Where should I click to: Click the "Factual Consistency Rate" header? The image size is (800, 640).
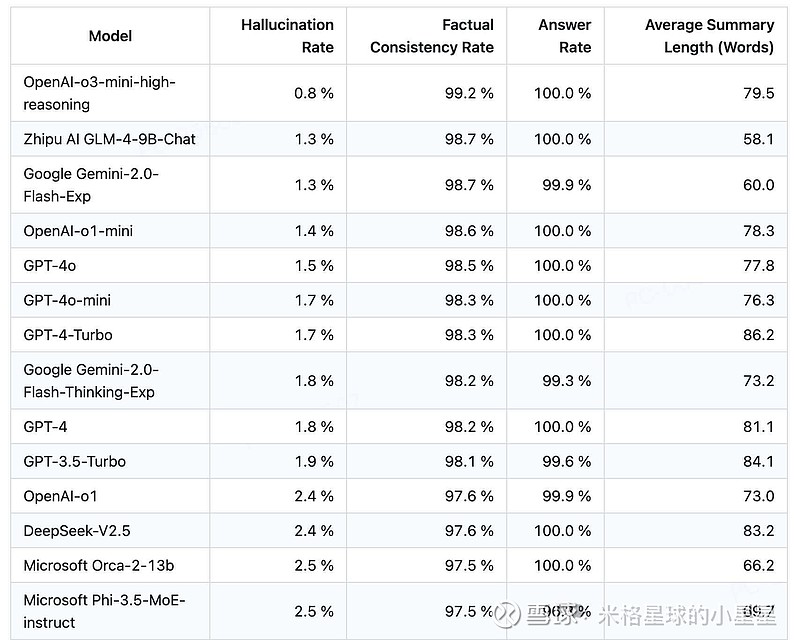432,36
